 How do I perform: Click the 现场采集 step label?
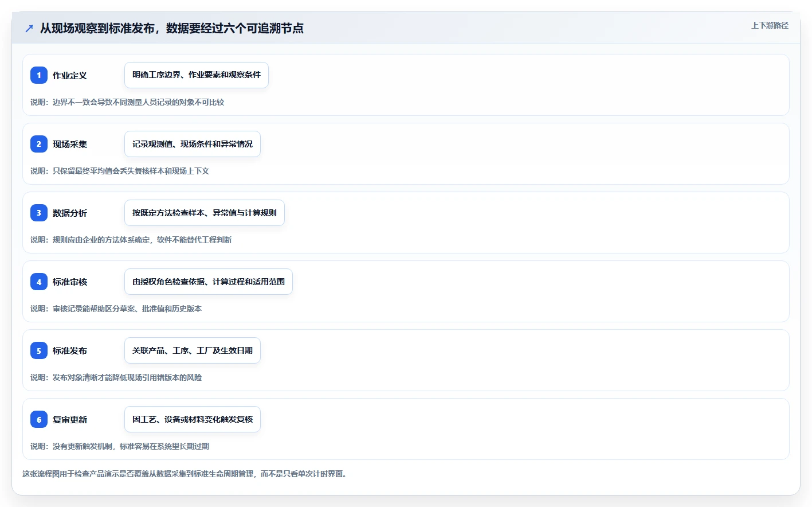pos(70,144)
